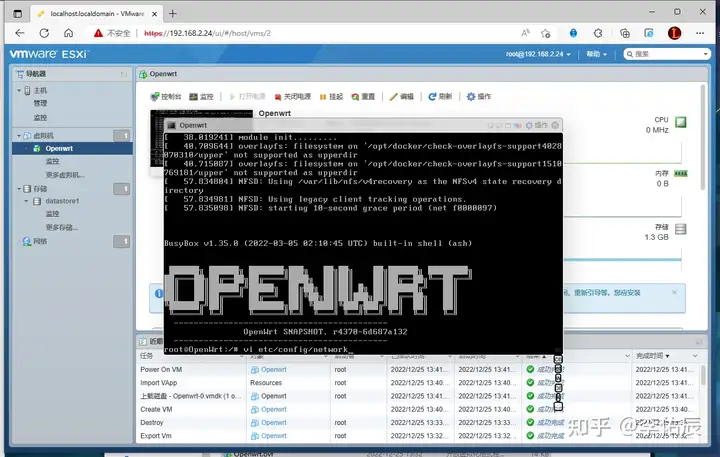
Task: Open 更多存储... in navigator
Action: (x=62, y=227)
